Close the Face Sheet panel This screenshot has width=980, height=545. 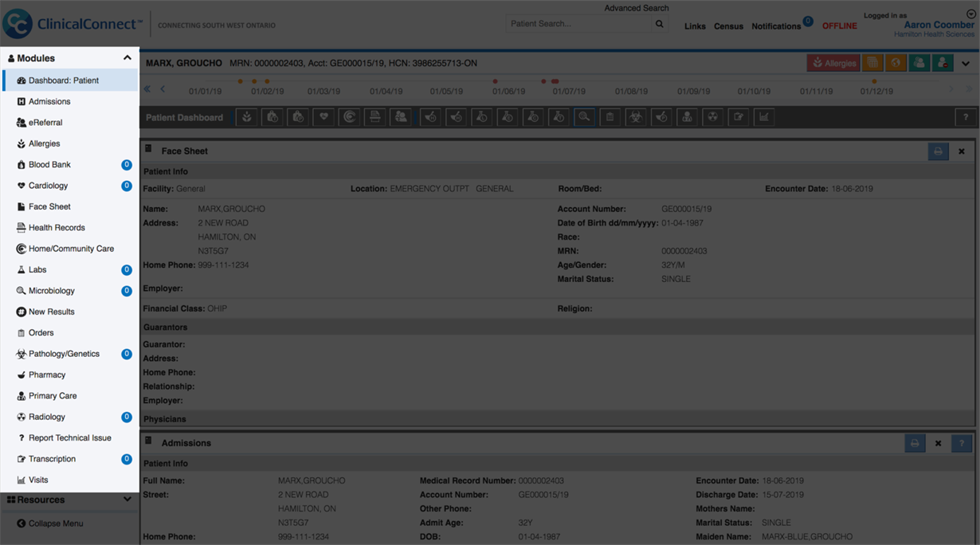pyautogui.click(x=962, y=151)
